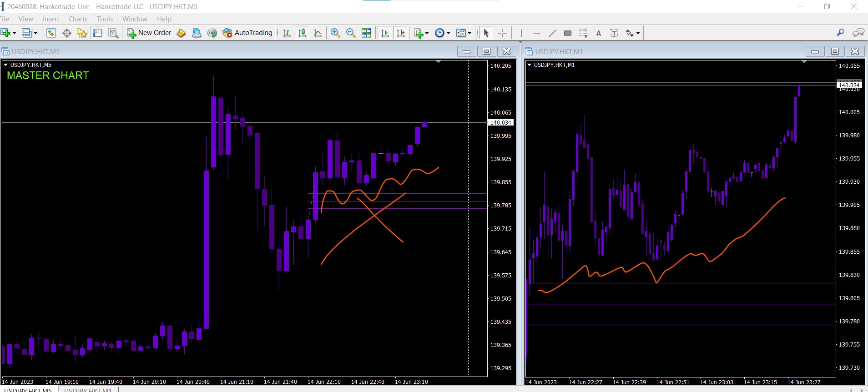Select the MASTER CHART label
Image resolution: width=868 pixels, height=392 pixels.
pyautogui.click(x=48, y=75)
